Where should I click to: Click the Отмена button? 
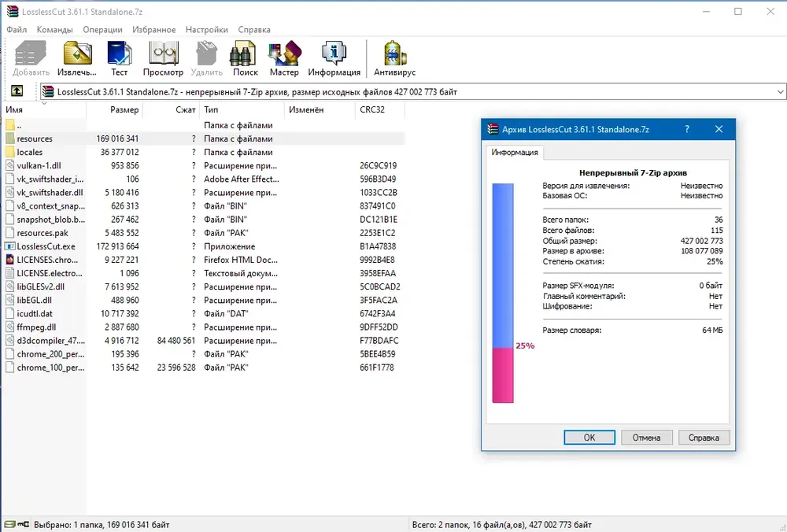646,438
